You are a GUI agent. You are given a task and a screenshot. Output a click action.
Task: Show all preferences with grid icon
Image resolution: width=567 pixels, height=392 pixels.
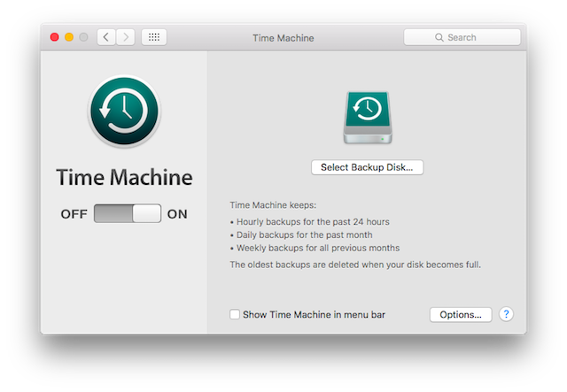(154, 37)
